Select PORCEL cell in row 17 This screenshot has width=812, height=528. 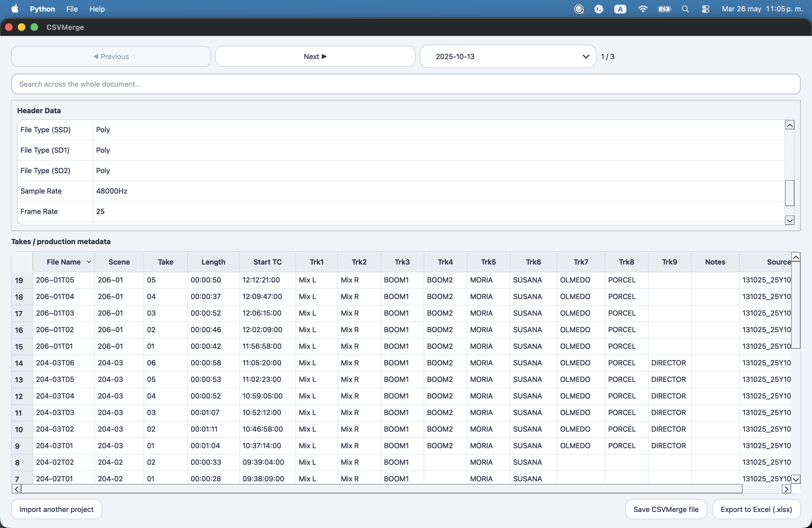(x=626, y=313)
